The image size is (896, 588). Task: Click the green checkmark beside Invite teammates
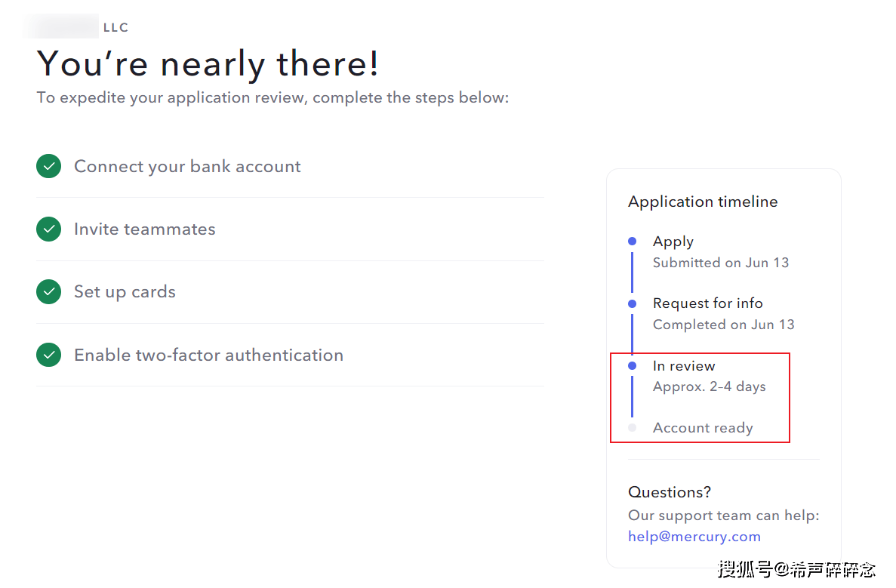click(x=48, y=229)
